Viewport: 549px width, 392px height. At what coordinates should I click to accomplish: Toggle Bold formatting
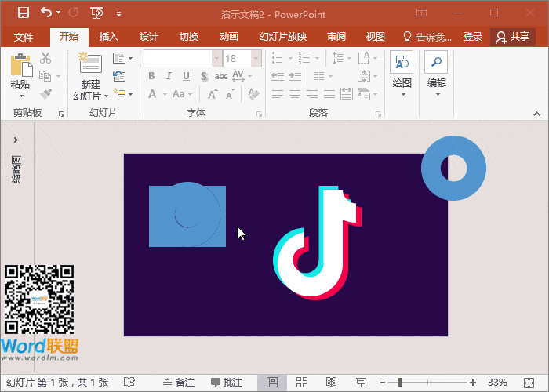click(x=151, y=76)
